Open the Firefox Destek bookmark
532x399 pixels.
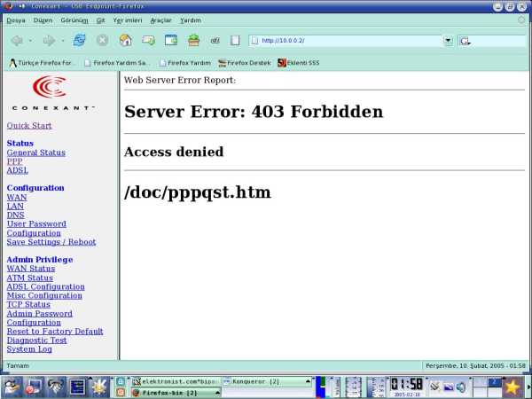(x=244, y=63)
